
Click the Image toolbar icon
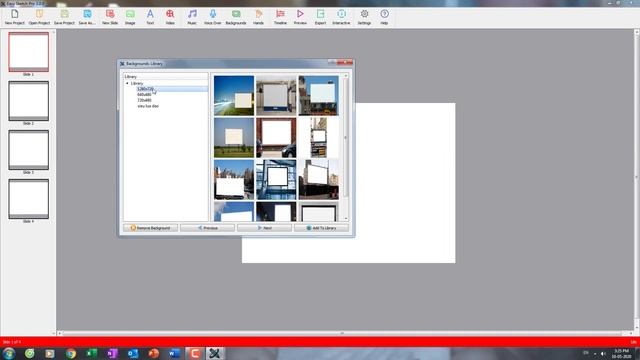130,17
